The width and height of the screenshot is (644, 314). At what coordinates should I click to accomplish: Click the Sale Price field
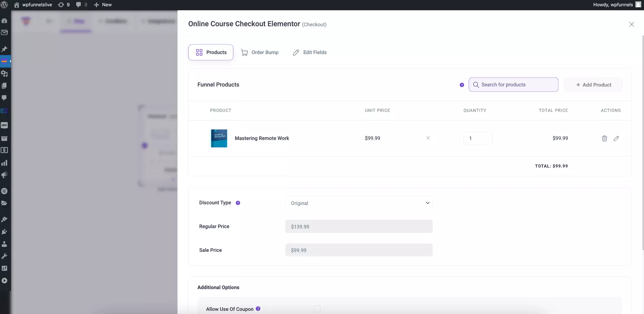coord(359,250)
